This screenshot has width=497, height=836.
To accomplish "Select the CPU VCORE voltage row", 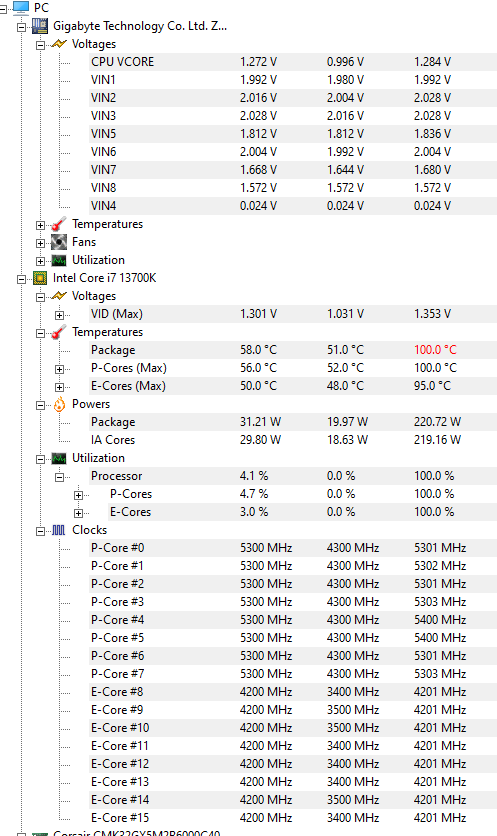I will [293, 62].
